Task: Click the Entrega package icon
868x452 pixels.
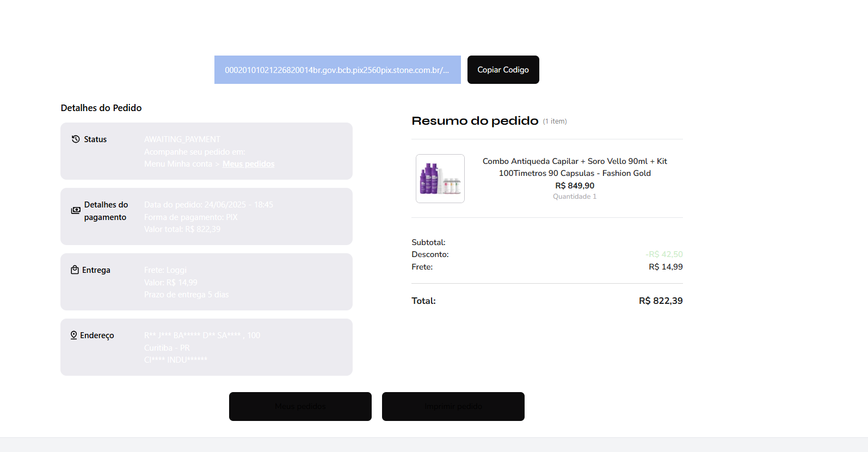Action: click(75, 270)
